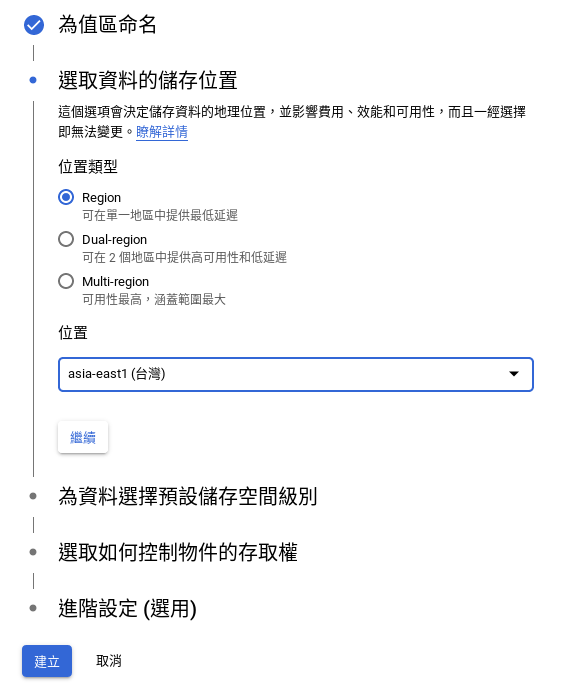Open the asia-east1 (台灣) location dropdown arrow
This screenshot has height=697, width=567.
pos(514,374)
